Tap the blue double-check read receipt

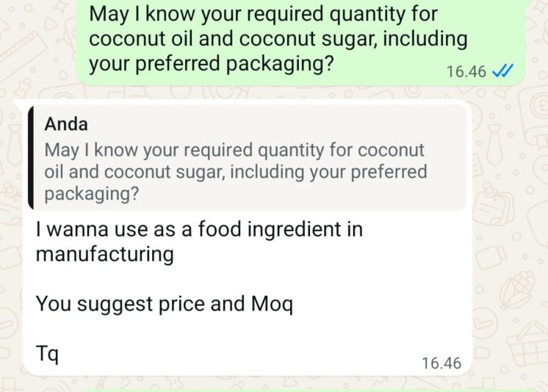click(503, 71)
